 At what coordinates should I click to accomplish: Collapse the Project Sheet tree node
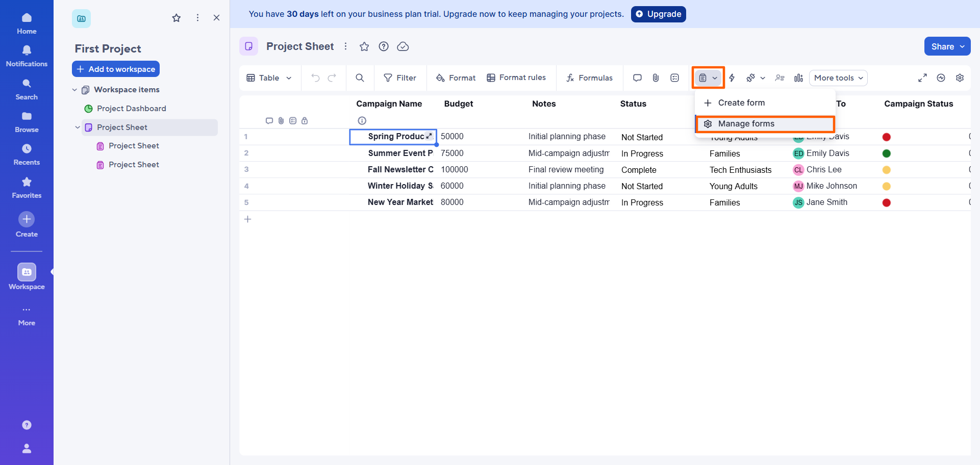click(x=78, y=127)
